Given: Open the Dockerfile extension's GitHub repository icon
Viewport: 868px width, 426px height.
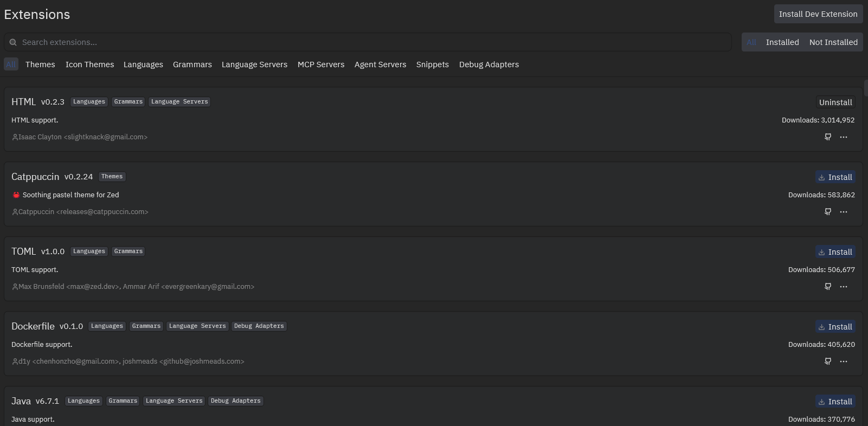Looking at the screenshot, I should pos(828,362).
